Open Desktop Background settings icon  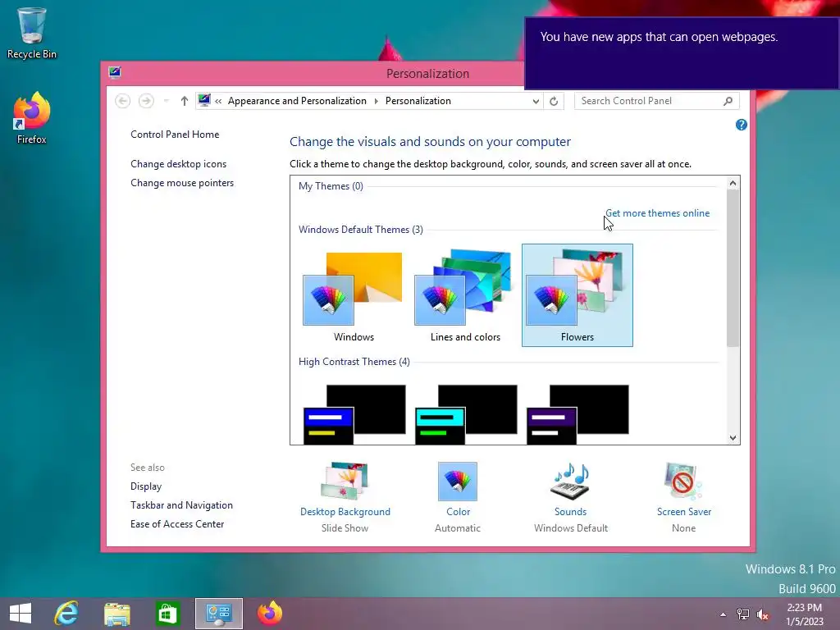pos(345,481)
